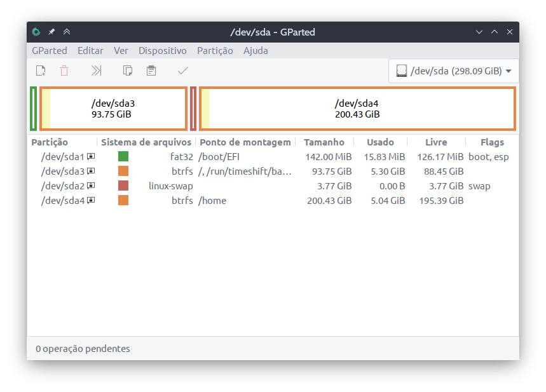Select /dev/sda3 block in disk map

(x=114, y=109)
